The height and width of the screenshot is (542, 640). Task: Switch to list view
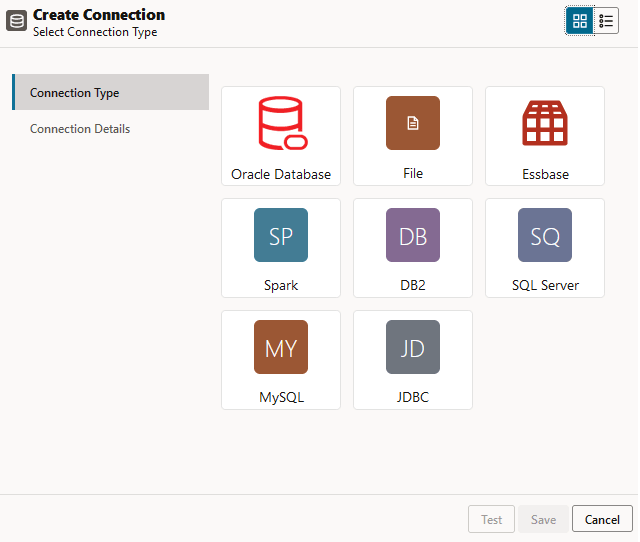click(x=606, y=20)
